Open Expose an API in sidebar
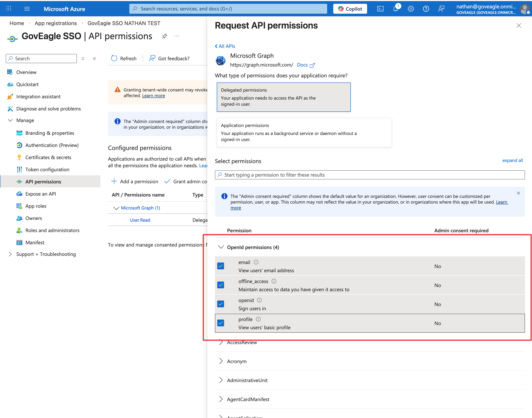 pyautogui.click(x=41, y=194)
